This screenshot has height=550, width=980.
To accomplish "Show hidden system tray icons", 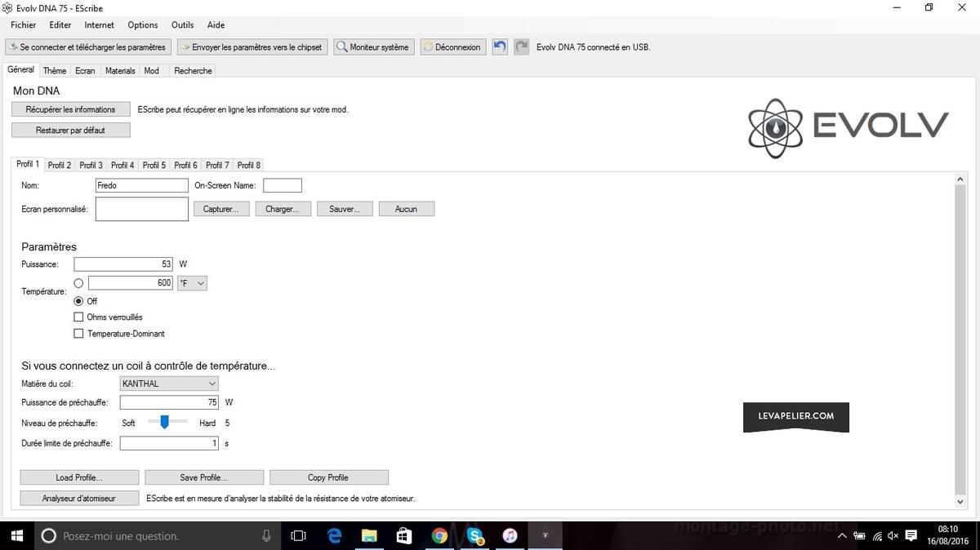I will tap(842, 536).
